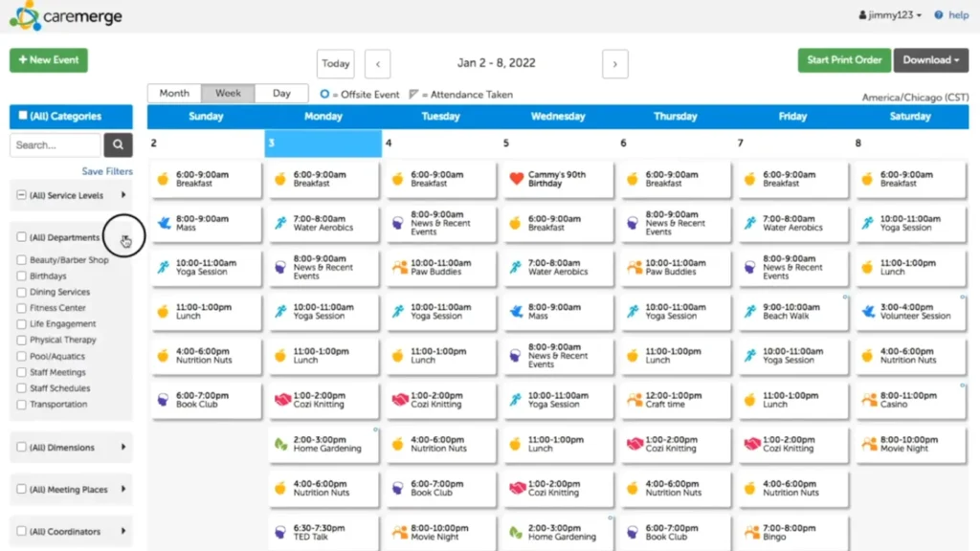980x551 pixels.
Task: Check the Staff Meetings checkbox
Action: (x=21, y=372)
